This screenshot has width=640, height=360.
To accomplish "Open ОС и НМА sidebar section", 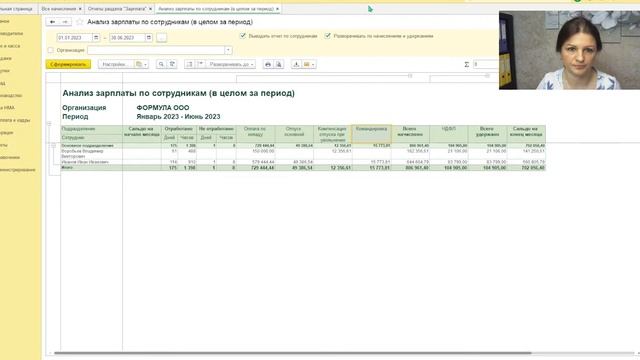I will (7, 108).
